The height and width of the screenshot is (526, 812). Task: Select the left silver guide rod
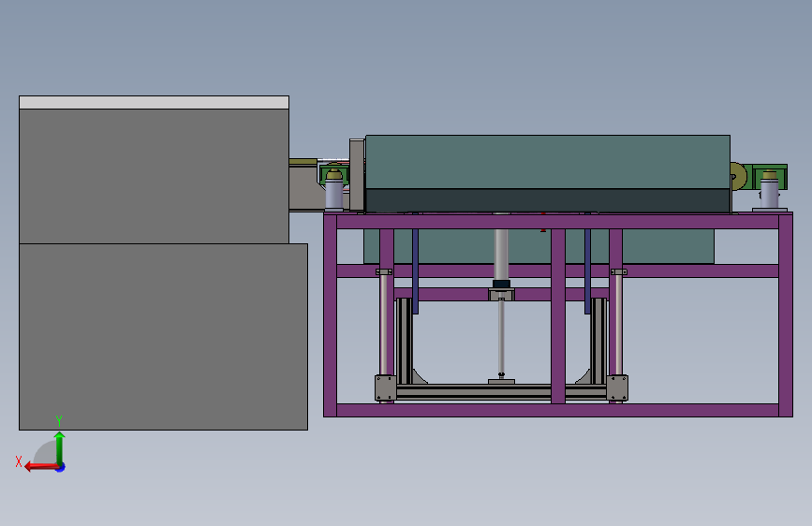(384, 325)
